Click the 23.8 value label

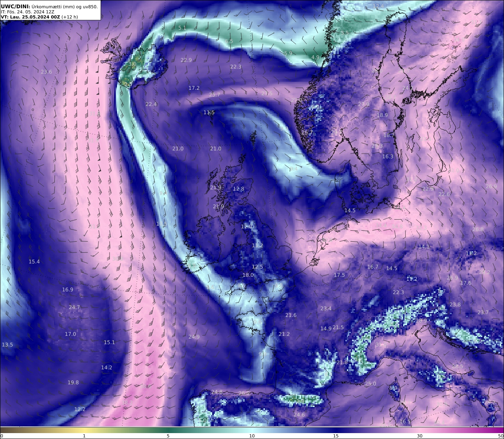pyautogui.click(x=455, y=304)
